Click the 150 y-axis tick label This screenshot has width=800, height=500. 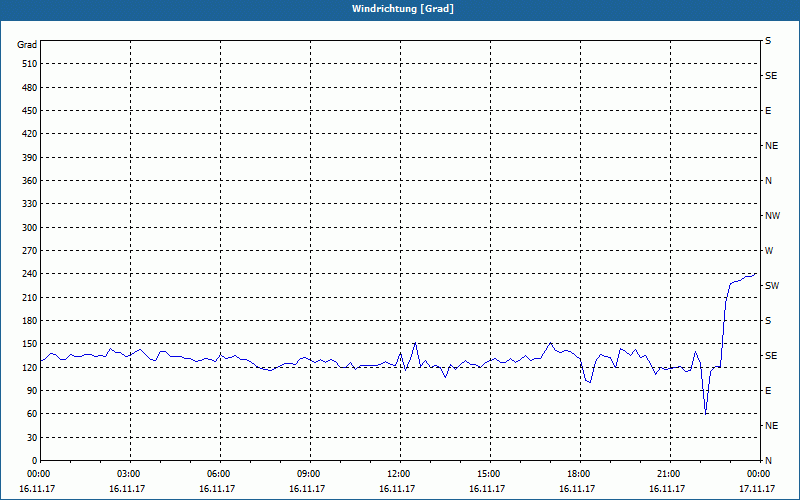click(30, 344)
